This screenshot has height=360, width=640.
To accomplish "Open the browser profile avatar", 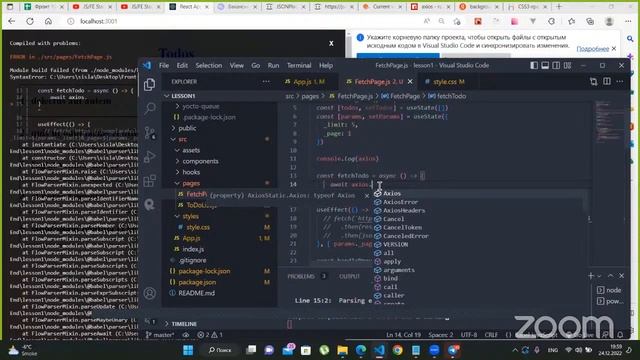I will 609,21.
